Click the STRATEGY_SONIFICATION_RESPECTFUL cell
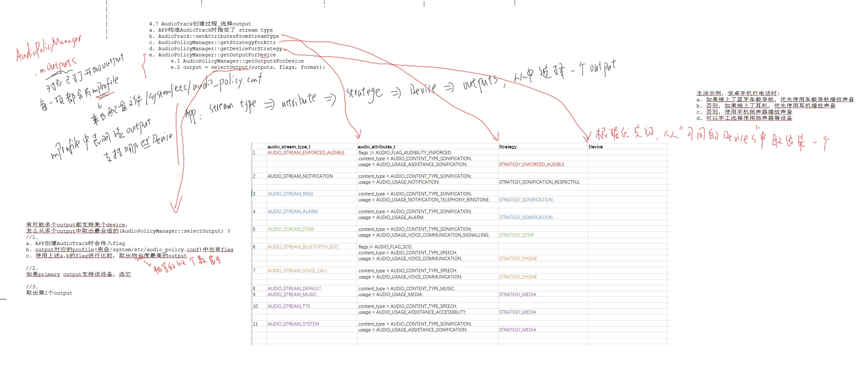This screenshot has width=868, height=367. (539, 182)
